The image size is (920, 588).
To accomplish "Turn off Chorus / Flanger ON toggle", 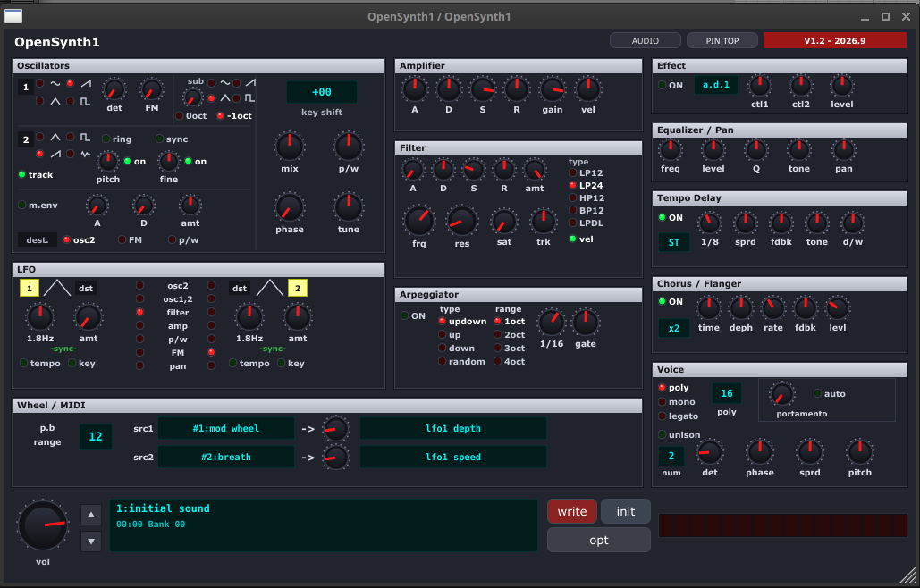I will tap(663, 301).
